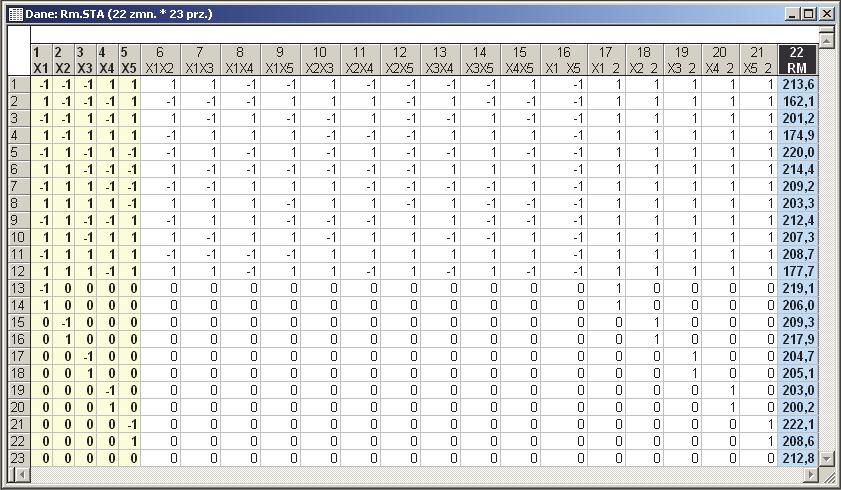This screenshot has width=841, height=490.
Task: Maximize the Rm.STA data window
Action: pos(809,14)
